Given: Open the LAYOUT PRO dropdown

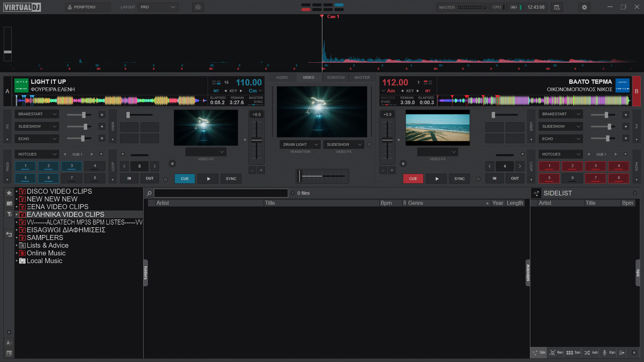Looking at the screenshot, I should [158, 7].
